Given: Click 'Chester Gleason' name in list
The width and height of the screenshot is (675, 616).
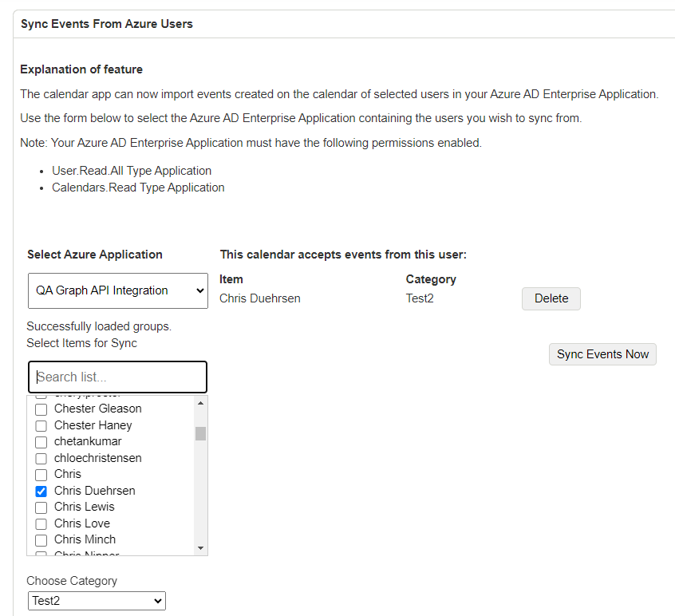Looking at the screenshot, I should (97, 409).
